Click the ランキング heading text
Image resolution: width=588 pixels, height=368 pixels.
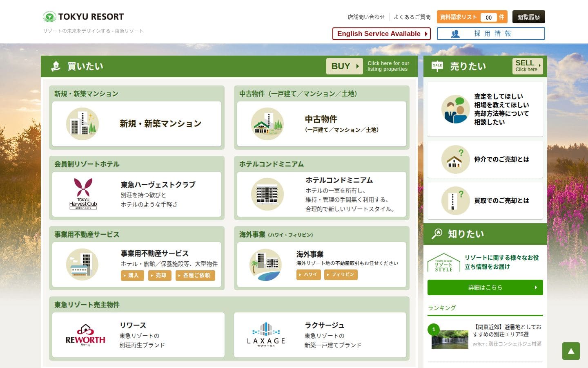(x=442, y=308)
